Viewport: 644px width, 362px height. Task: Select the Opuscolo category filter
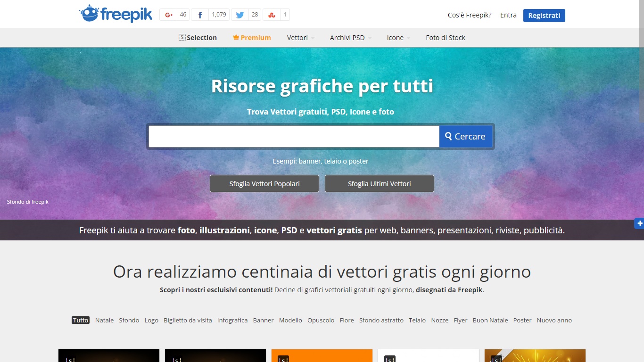coord(321,320)
